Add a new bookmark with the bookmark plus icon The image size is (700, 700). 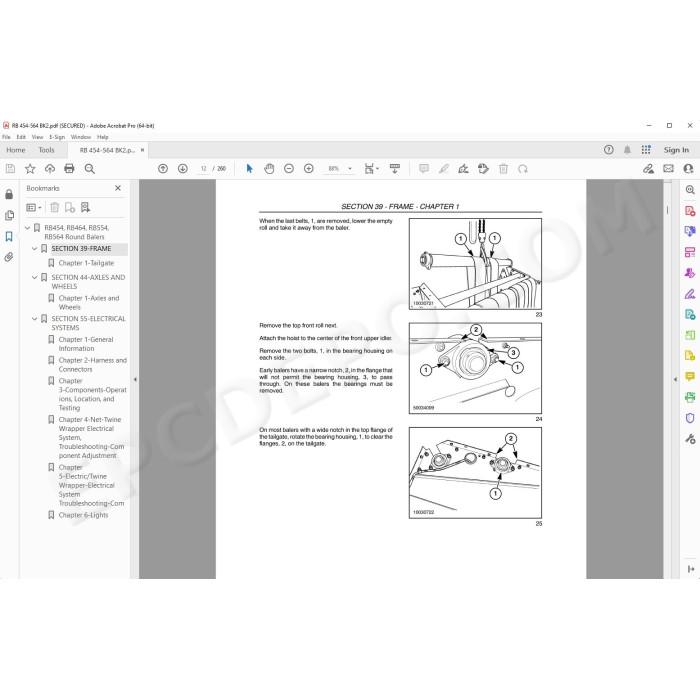click(70, 207)
